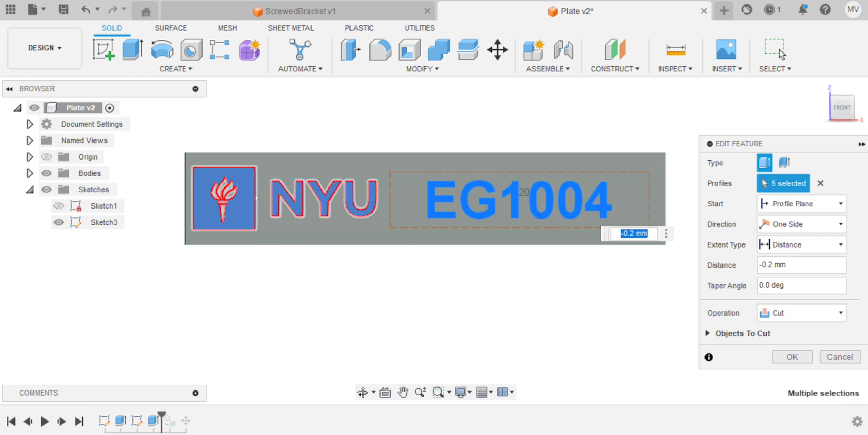The width and height of the screenshot is (868, 435).
Task: Activate the Select tool icon
Action: [775, 50]
